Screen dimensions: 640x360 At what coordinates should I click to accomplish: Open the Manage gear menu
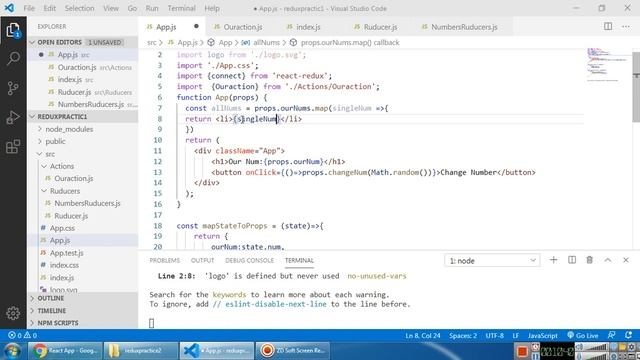point(13,313)
